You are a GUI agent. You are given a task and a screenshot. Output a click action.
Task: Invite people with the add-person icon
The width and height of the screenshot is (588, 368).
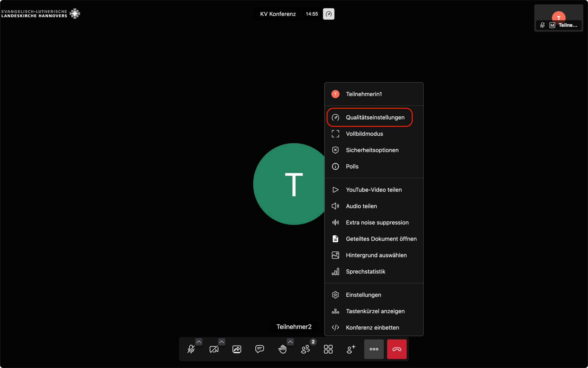351,349
